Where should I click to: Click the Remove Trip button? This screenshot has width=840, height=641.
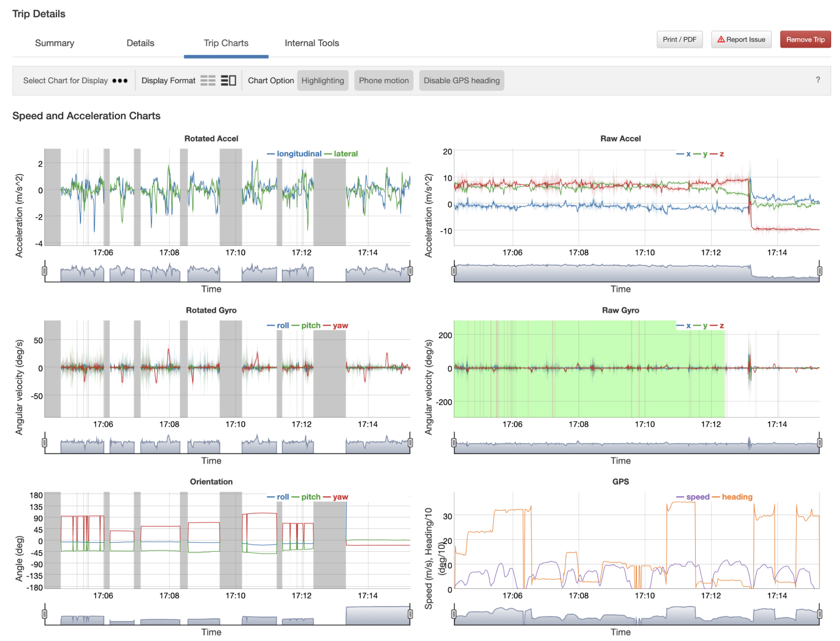pos(805,39)
